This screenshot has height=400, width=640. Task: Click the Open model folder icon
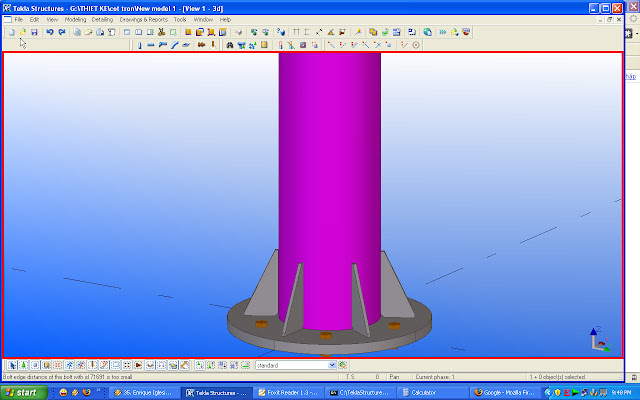[21, 32]
